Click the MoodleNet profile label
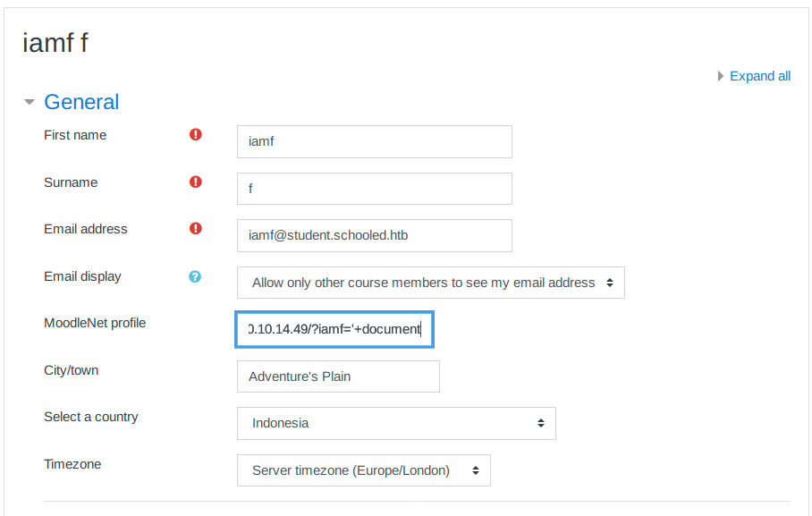Viewport: 812px width, 516px height. coord(95,323)
